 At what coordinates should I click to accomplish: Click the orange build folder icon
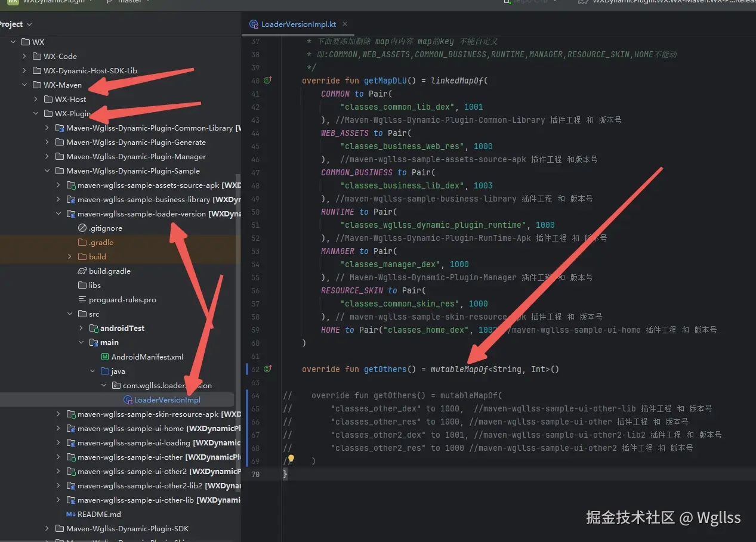82,257
